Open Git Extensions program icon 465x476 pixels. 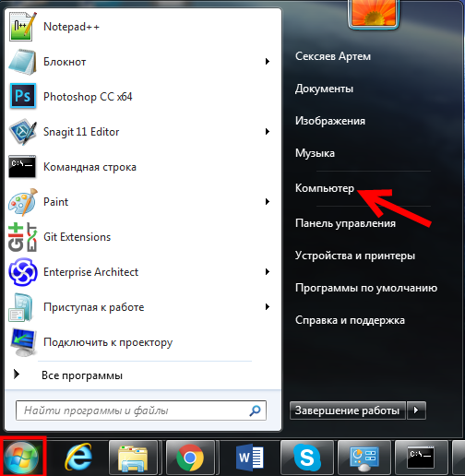[x=23, y=237]
